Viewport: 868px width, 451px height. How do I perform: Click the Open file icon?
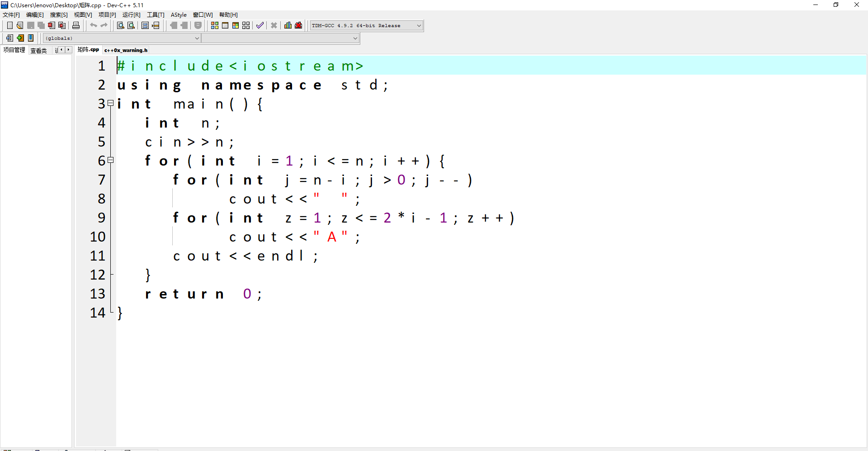(x=20, y=25)
